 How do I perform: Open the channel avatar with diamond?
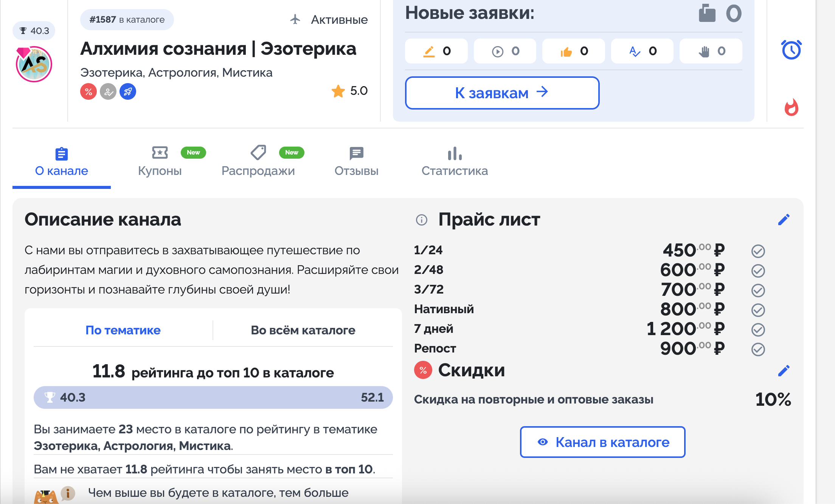(34, 64)
